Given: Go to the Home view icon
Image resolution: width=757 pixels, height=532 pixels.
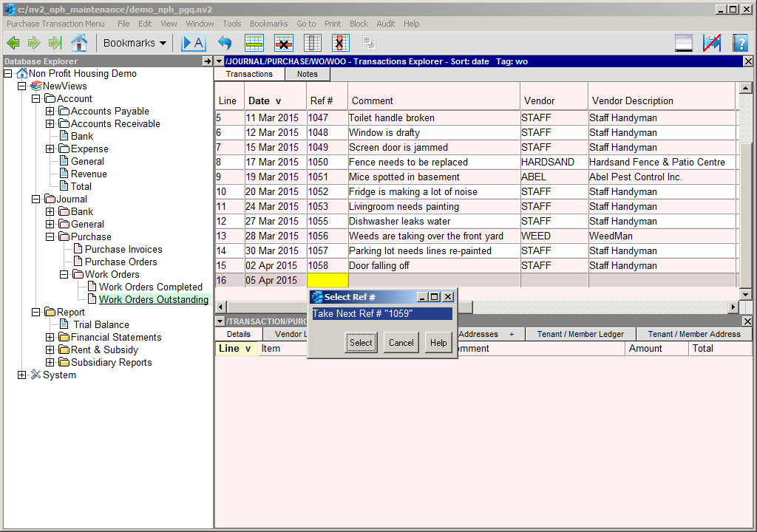Looking at the screenshot, I should click(78, 43).
